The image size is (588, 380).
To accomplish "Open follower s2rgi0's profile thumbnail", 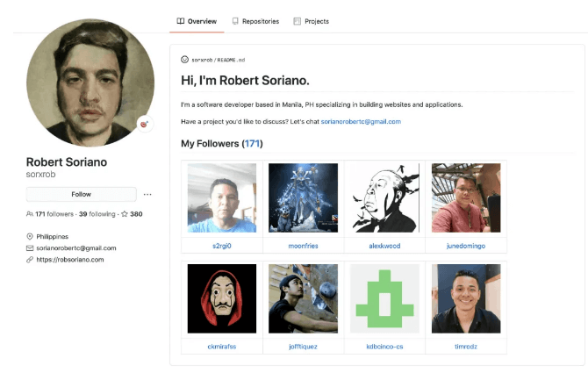I will (x=222, y=197).
